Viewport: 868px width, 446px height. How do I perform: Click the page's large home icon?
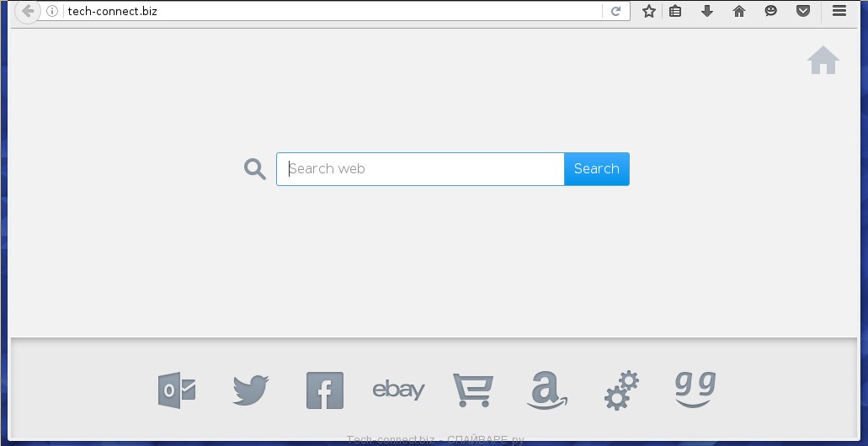pos(823,61)
